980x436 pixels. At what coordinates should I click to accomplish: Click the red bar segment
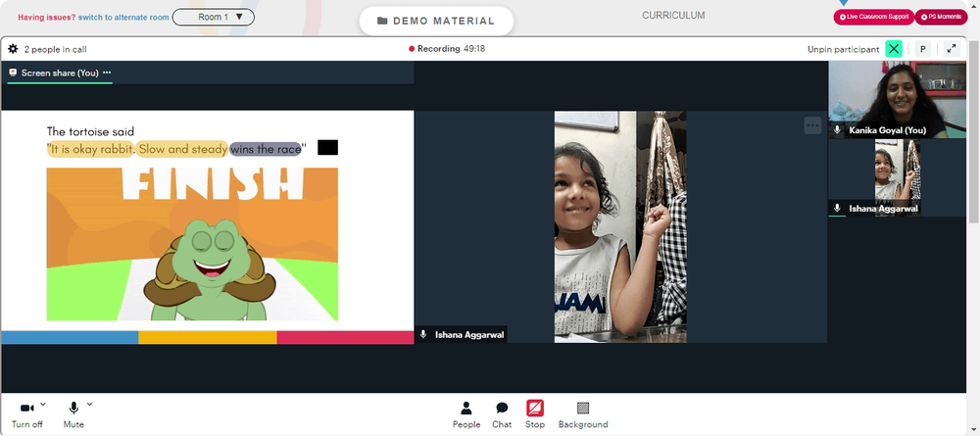click(345, 337)
